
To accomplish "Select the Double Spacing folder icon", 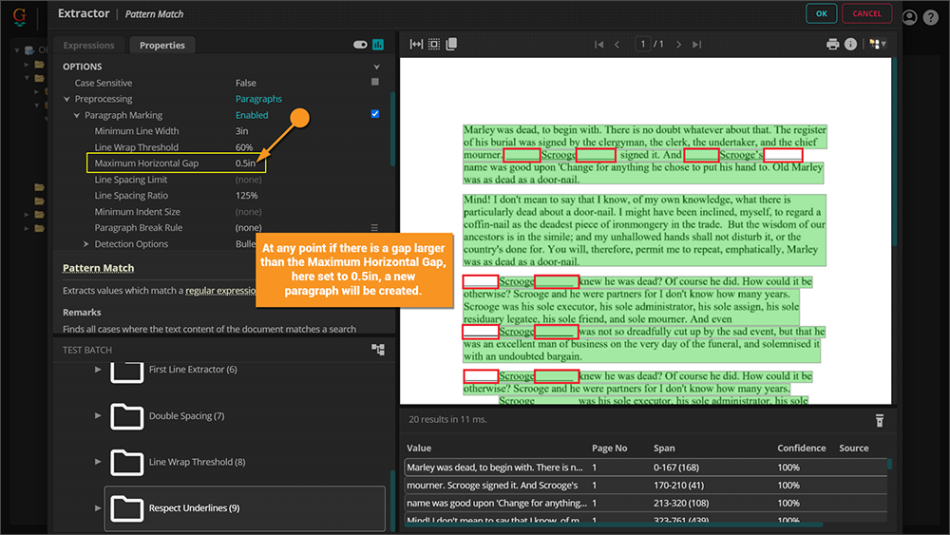I will [127, 416].
